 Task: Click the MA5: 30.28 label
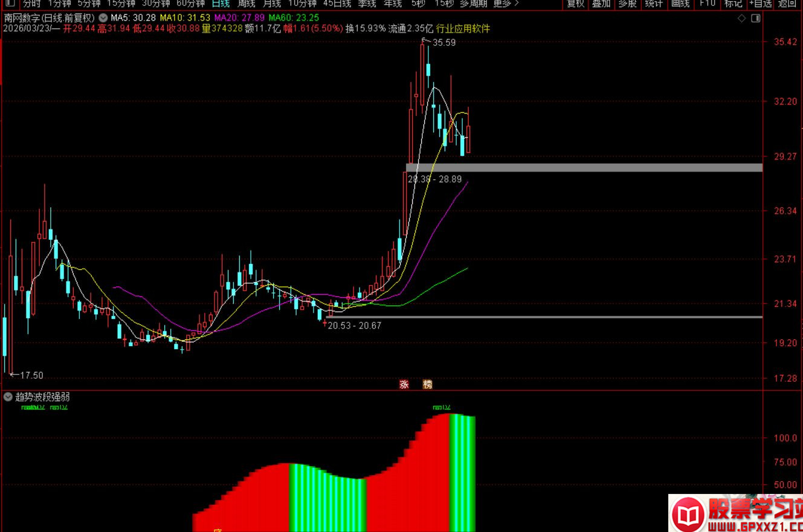tap(133, 18)
